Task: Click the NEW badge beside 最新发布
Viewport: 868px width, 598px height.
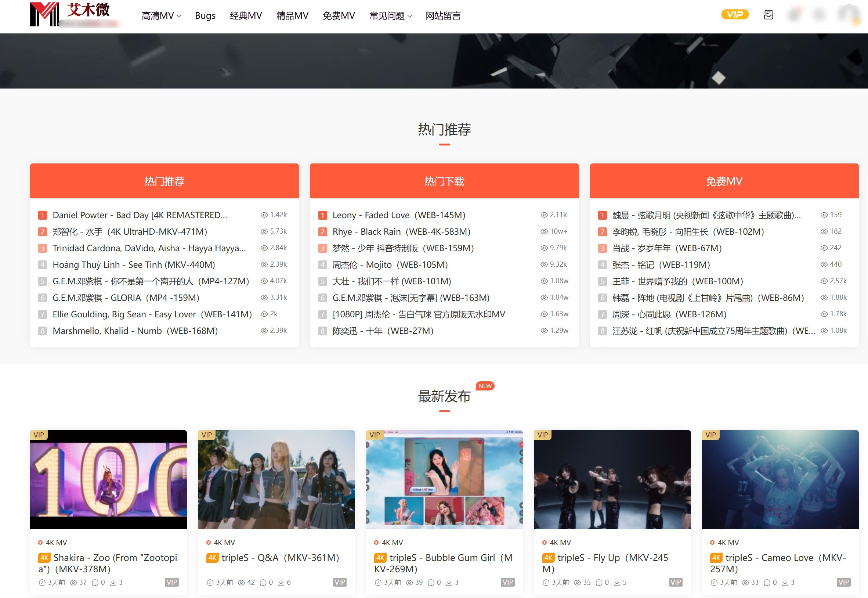Action: [x=485, y=386]
